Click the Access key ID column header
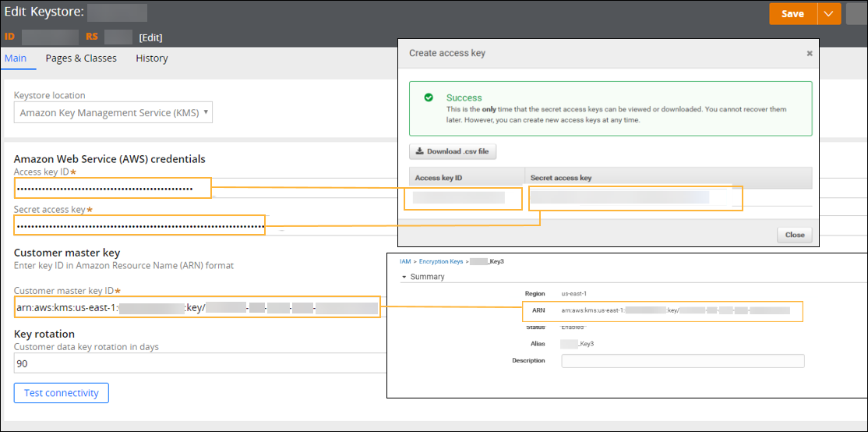Screen dimensions: 868x432 coord(439,178)
